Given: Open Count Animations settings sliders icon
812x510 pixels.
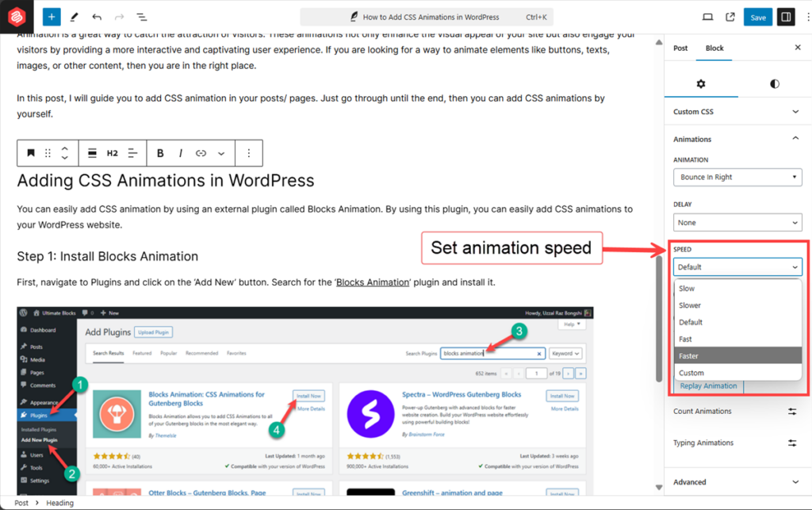Looking at the screenshot, I should pyautogui.click(x=792, y=411).
